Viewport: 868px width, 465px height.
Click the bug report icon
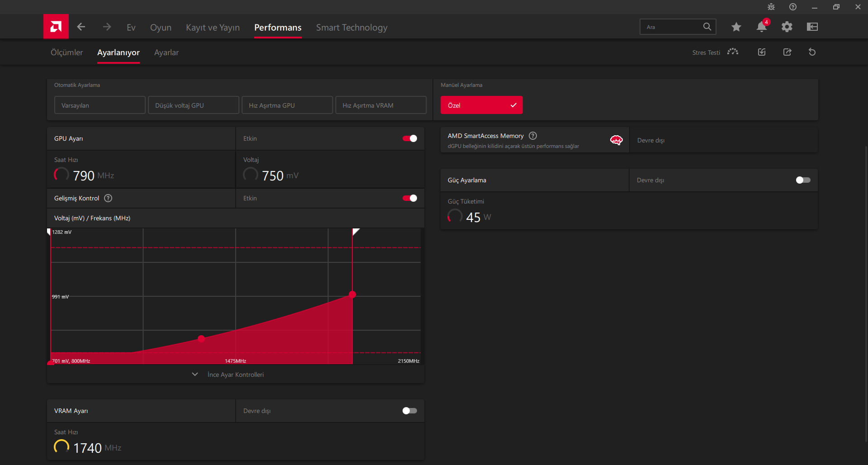[771, 7]
